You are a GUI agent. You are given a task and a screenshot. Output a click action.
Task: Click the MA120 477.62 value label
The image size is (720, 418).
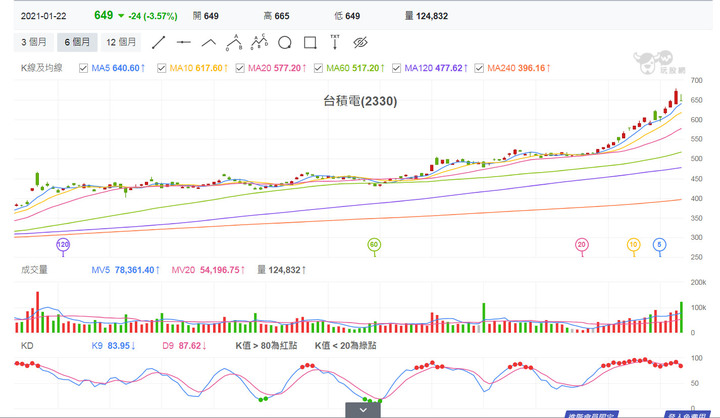tap(436, 68)
